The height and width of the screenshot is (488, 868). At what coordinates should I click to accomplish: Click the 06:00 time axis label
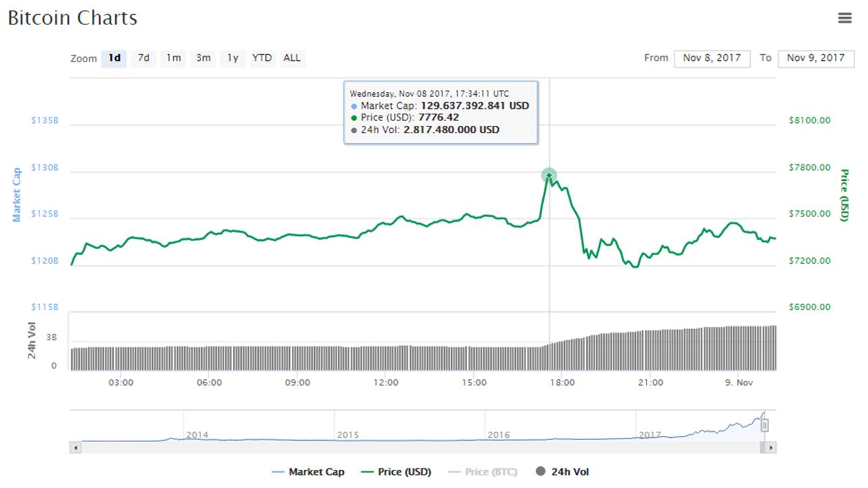(209, 382)
